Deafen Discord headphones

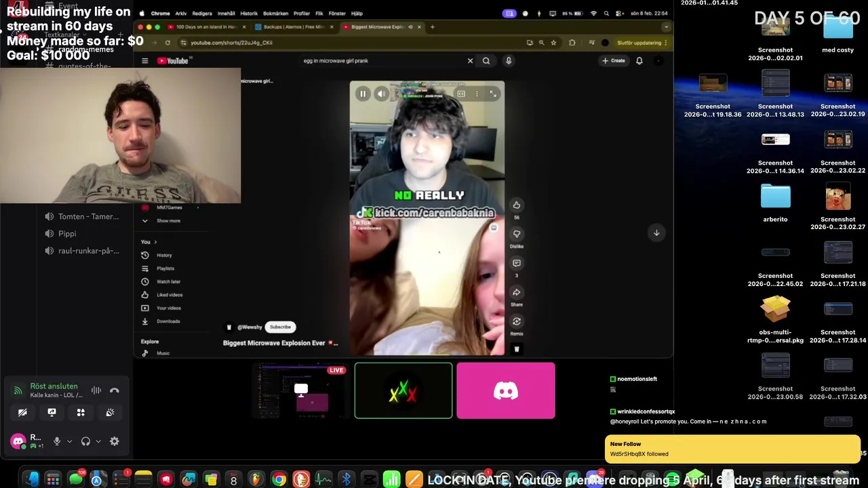(85, 441)
